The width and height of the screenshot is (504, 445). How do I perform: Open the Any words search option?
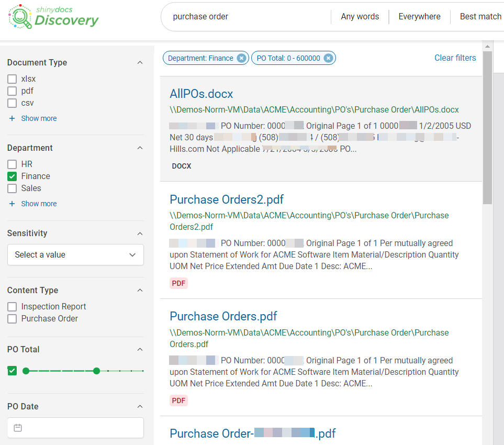click(x=360, y=16)
